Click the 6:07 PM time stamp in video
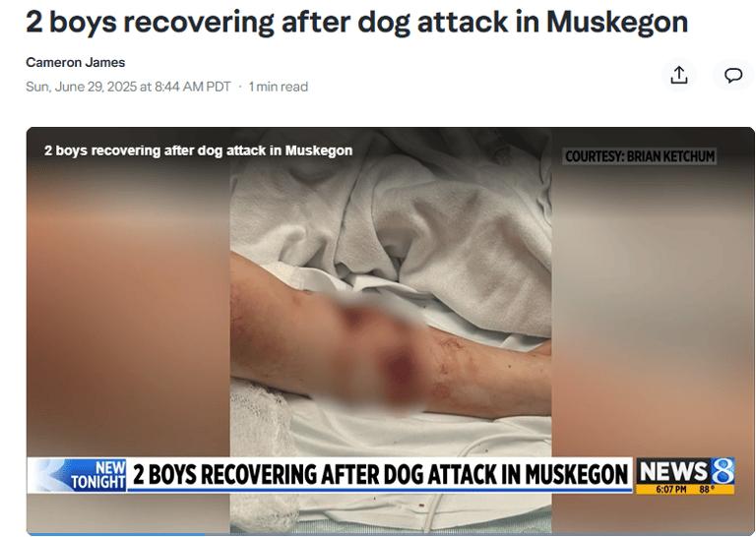756x537 pixels. tap(670, 490)
